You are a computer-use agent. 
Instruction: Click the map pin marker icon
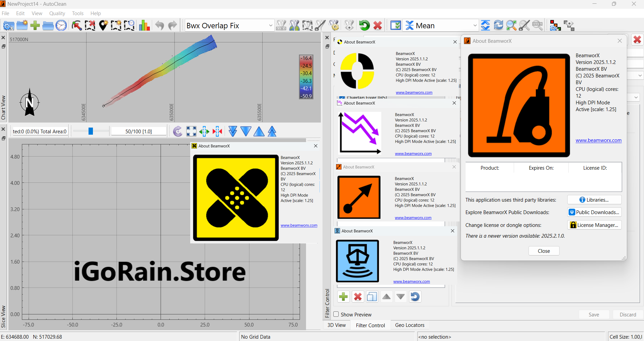[103, 26]
